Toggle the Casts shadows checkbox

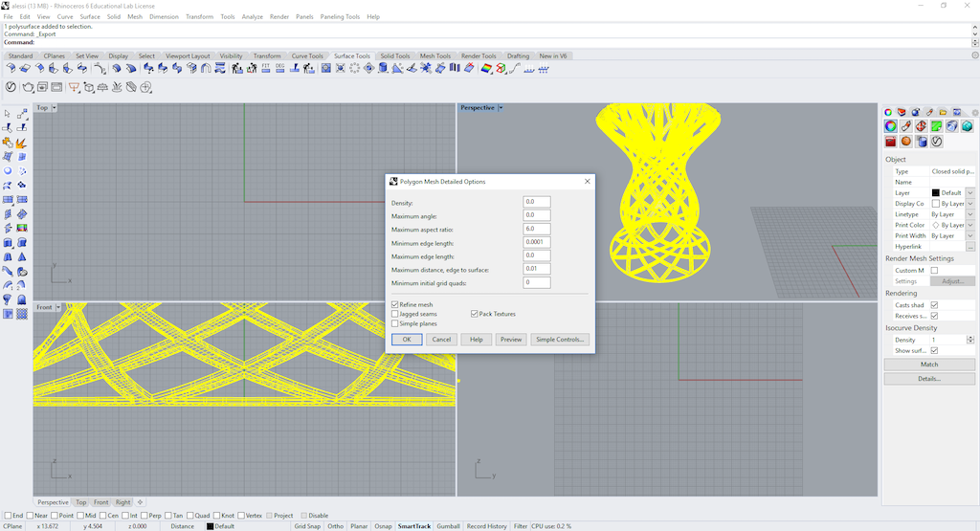coord(934,305)
